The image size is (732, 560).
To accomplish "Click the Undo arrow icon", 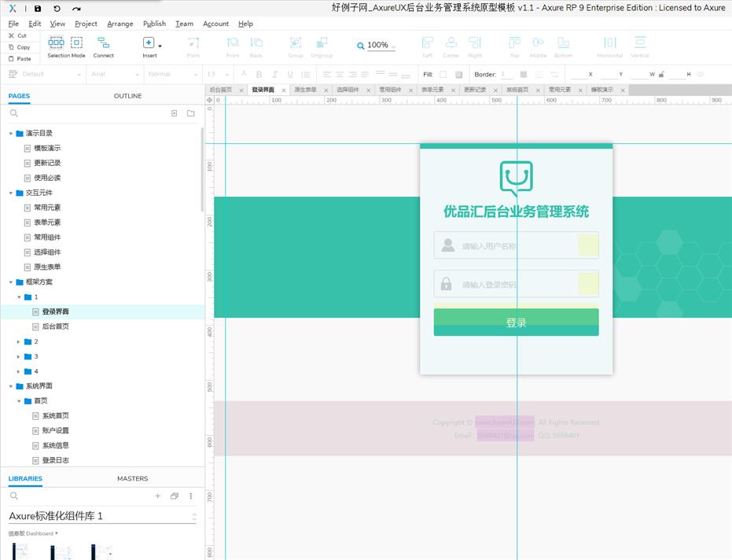I will 57,9.
